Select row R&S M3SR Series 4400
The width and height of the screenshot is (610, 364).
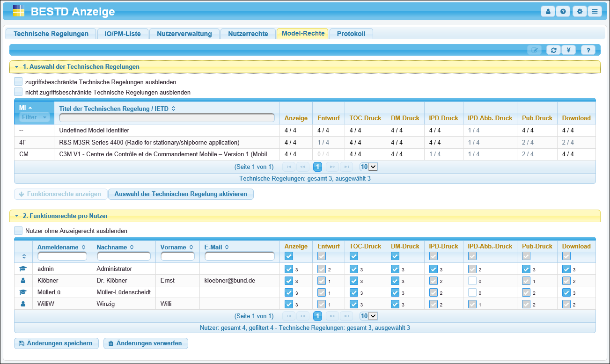pos(305,142)
